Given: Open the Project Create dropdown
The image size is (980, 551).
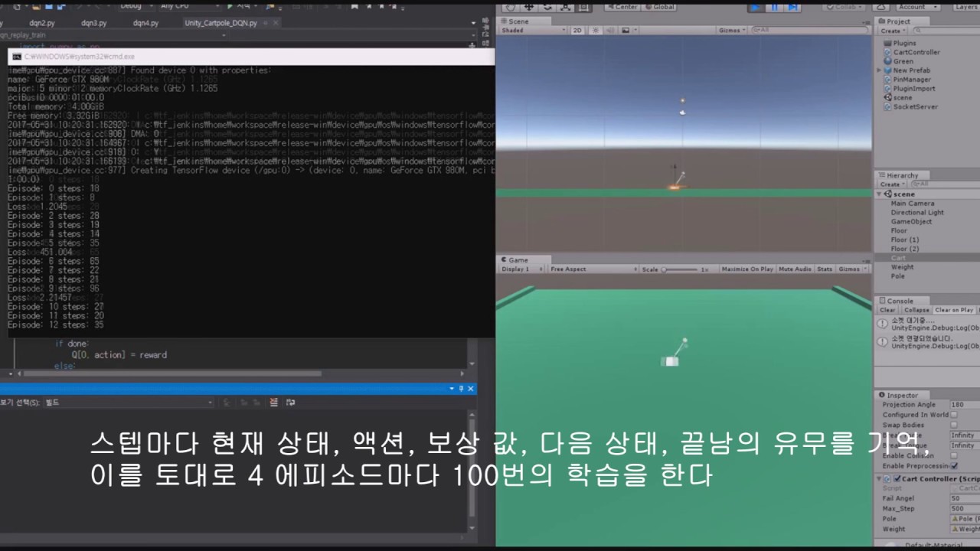Looking at the screenshot, I should point(892,31).
